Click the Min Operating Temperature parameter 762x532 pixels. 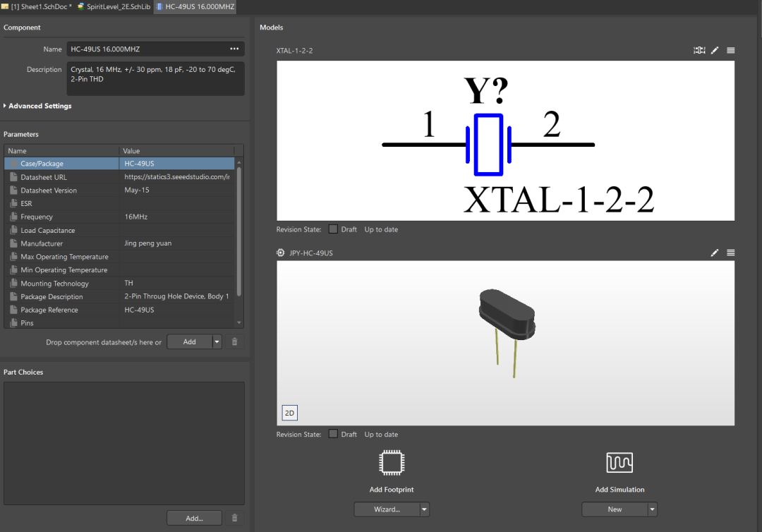point(64,270)
